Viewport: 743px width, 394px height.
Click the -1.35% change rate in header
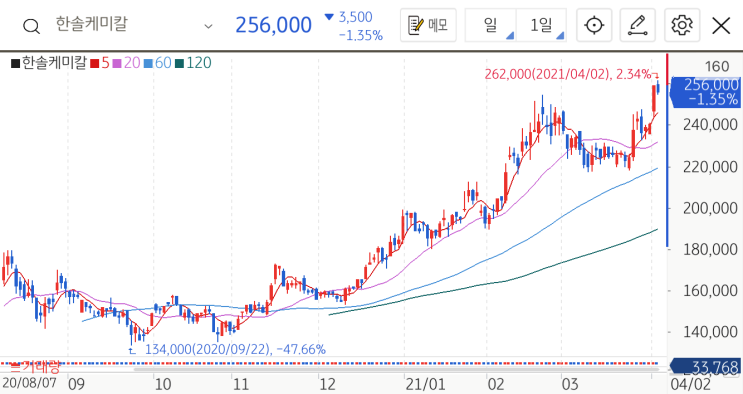tap(361, 36)
